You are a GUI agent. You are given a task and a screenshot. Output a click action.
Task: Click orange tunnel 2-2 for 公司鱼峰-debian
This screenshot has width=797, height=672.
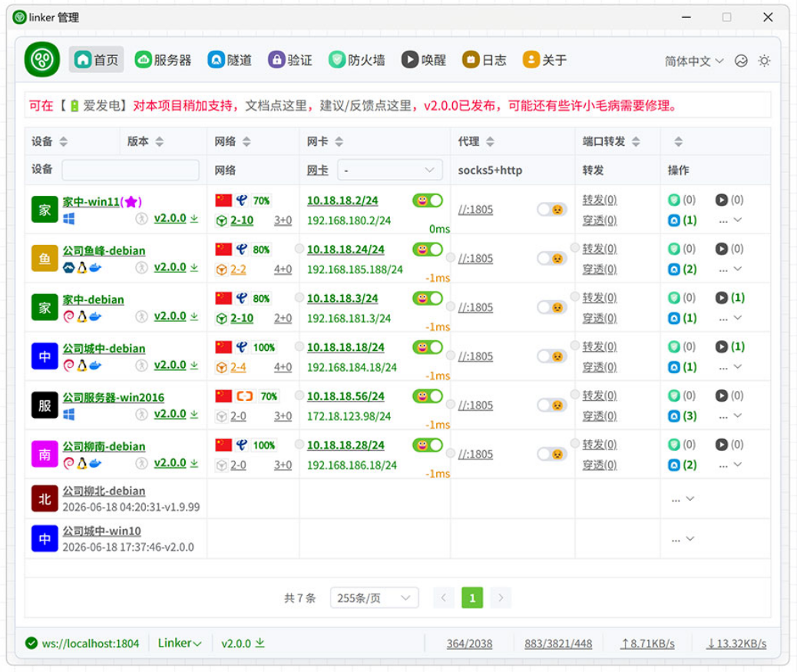[x=231, y=270]
